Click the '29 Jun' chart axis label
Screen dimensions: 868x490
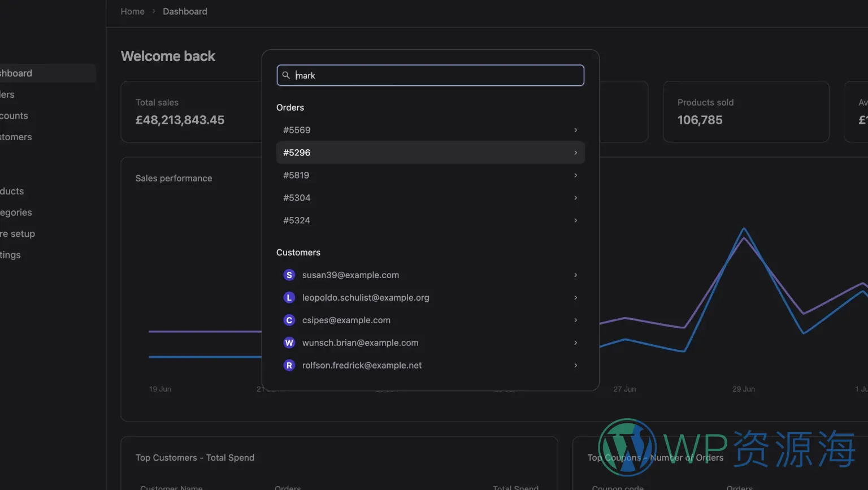pos(743,389)
